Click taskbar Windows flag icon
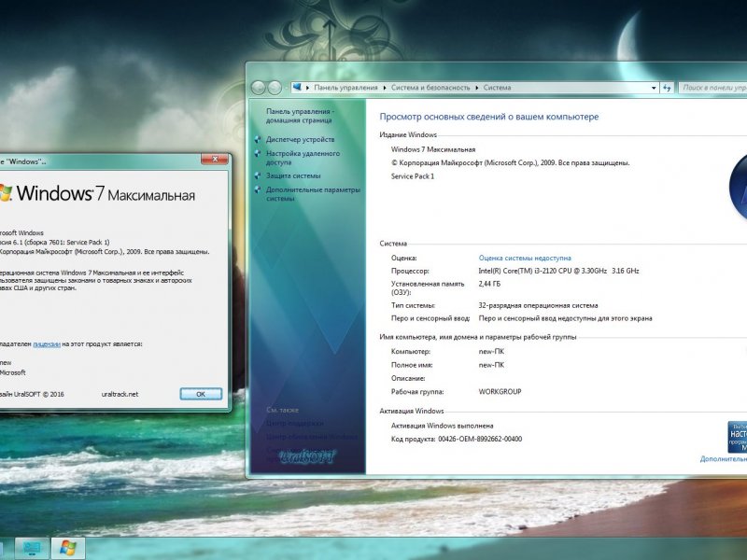The width and height of the screenshot is (747, 560). pyautogui.click(x=68, y=548)
